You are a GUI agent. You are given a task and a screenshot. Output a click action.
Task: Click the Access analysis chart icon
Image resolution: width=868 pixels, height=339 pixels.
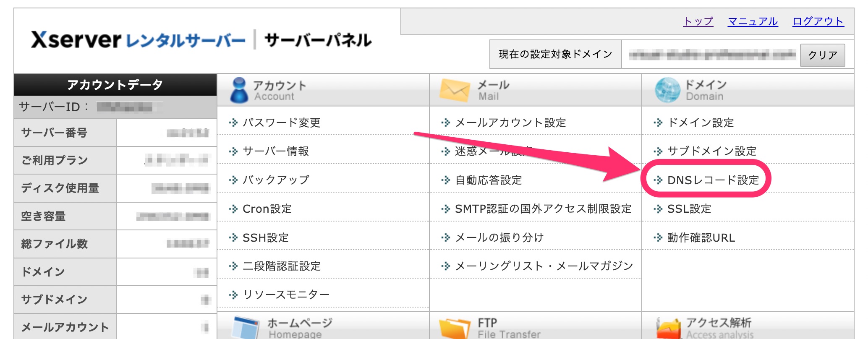point(669,329)
